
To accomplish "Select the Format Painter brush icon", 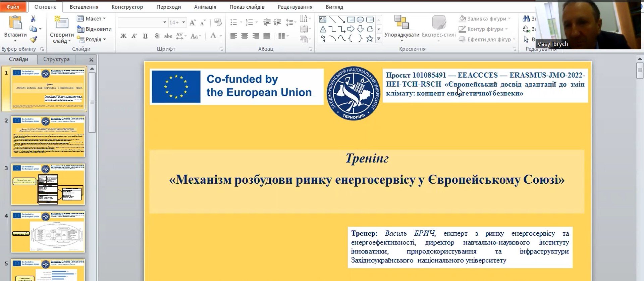I will point(33,39).
